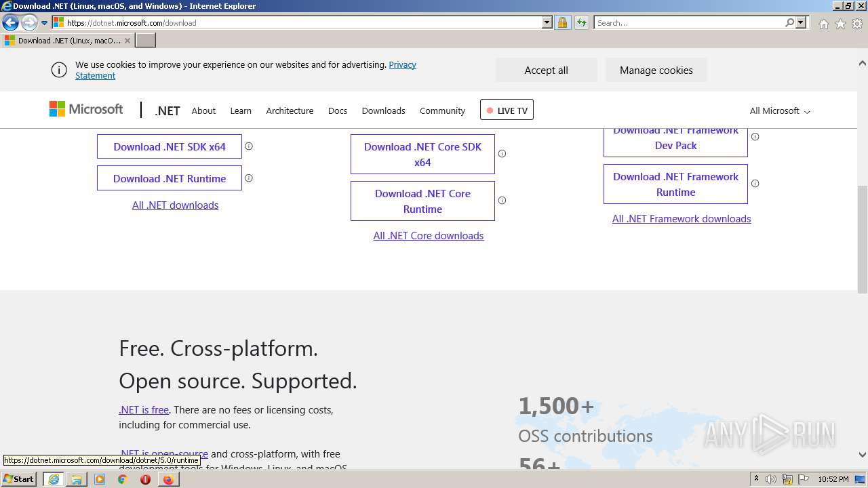Click the address bar URL field
868x488 pixels.
tap(302, 23)
